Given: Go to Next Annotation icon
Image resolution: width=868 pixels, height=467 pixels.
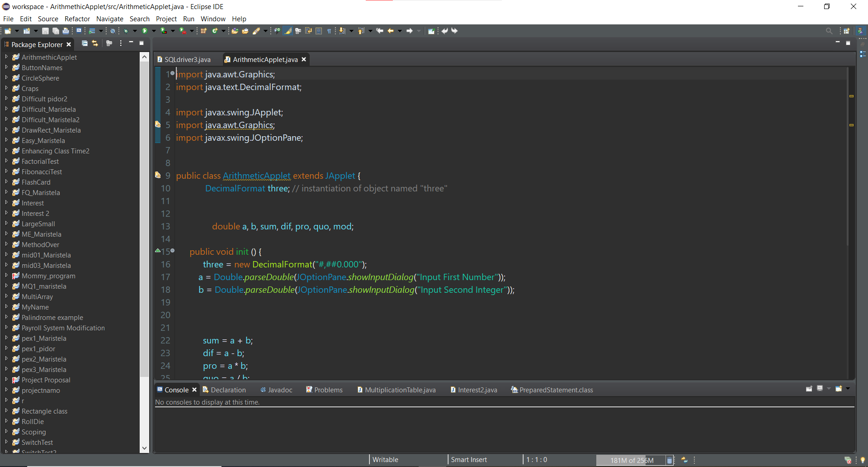Looking at the screenshot, I should pyautogui.click(x=342, y=31).
